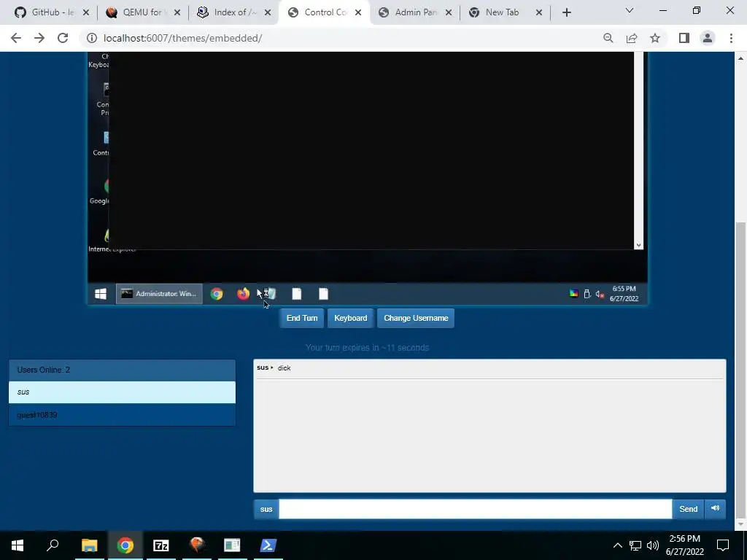The image size is (747, 560).
Task: Open the on-screen Keyboard button
Action: pos(350,318)
